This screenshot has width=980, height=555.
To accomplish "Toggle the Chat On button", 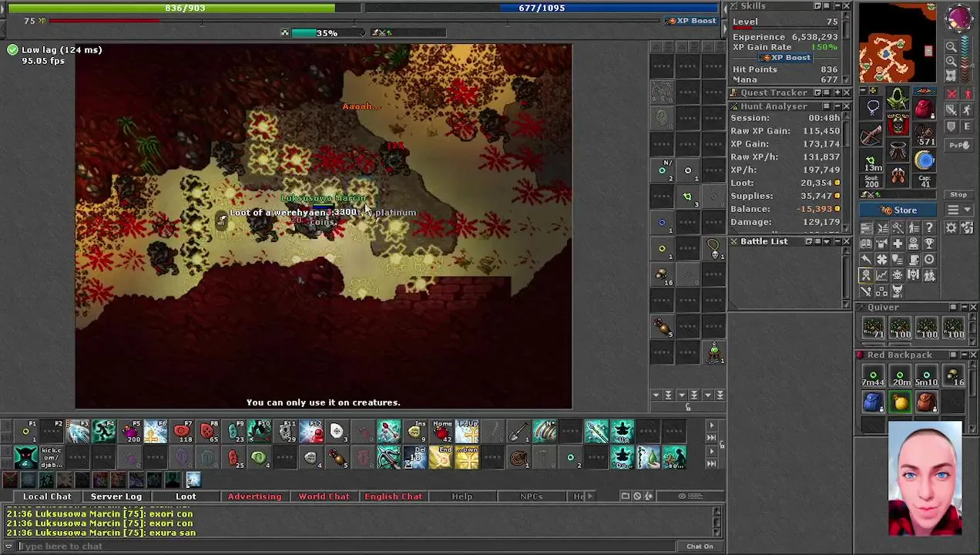I will [700, 547].
